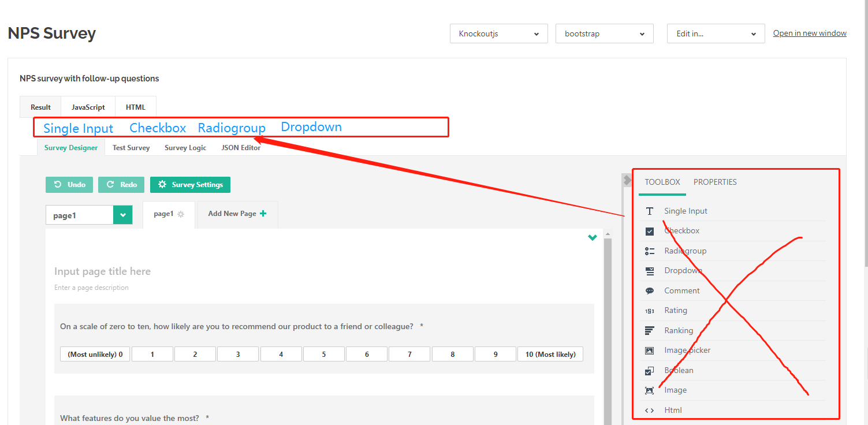Click the Image Picker toolbox icon

(649, 350)
